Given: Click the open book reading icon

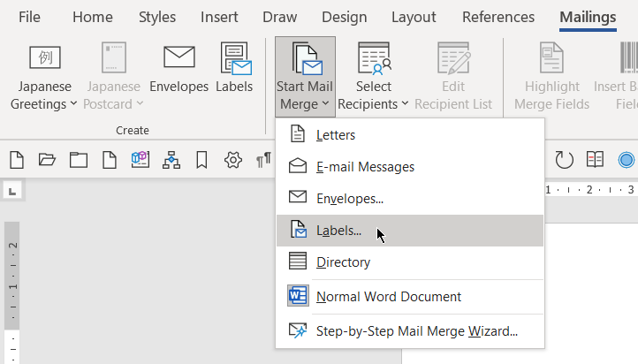Looking at the screenshot, I should tap(595, 160).
